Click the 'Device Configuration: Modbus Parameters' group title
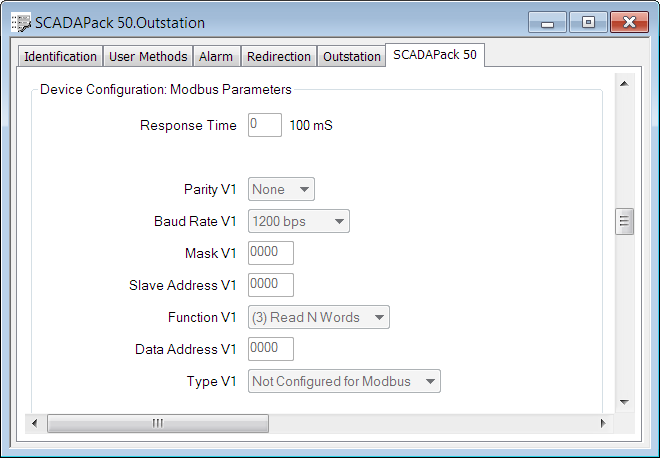This screenshot has width=660, height=458. (166, 90)
